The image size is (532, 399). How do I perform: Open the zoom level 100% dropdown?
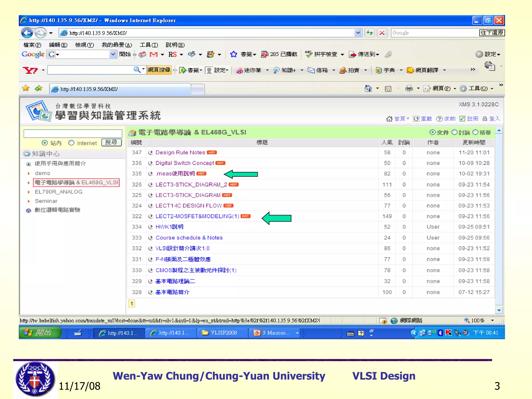point(492,321)
